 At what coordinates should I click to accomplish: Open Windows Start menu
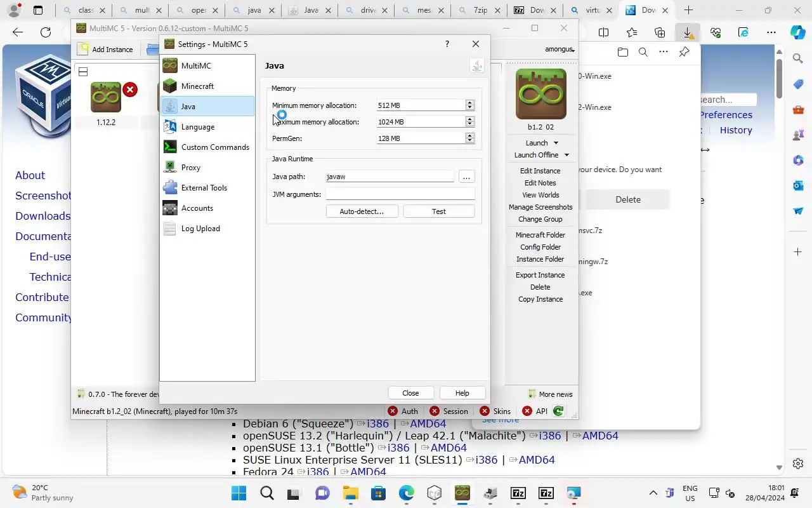[239, 493]
